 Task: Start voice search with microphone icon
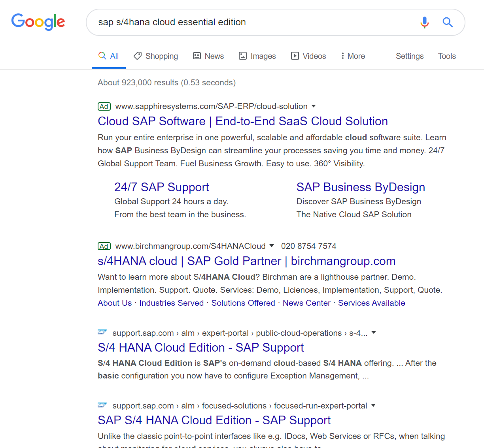coord(425,22)
